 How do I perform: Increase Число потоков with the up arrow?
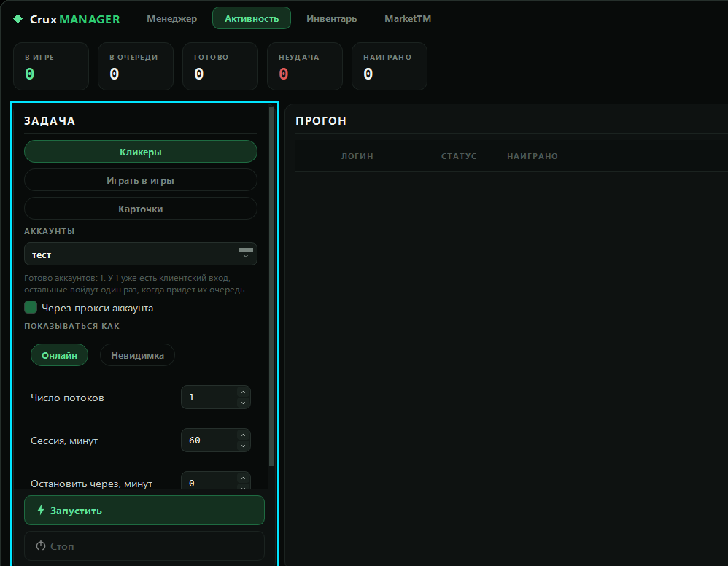(244, 392)
